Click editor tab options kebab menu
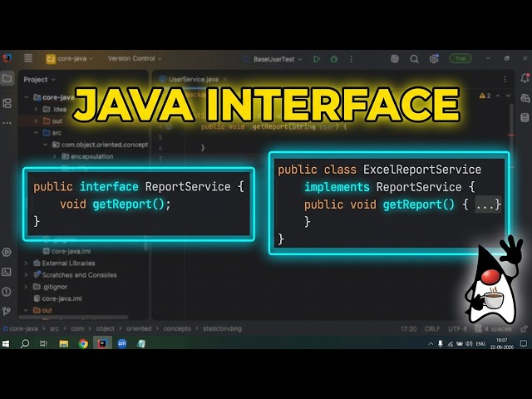The width and height of the screenshot is (532, 399). click(x=505, y=79)
